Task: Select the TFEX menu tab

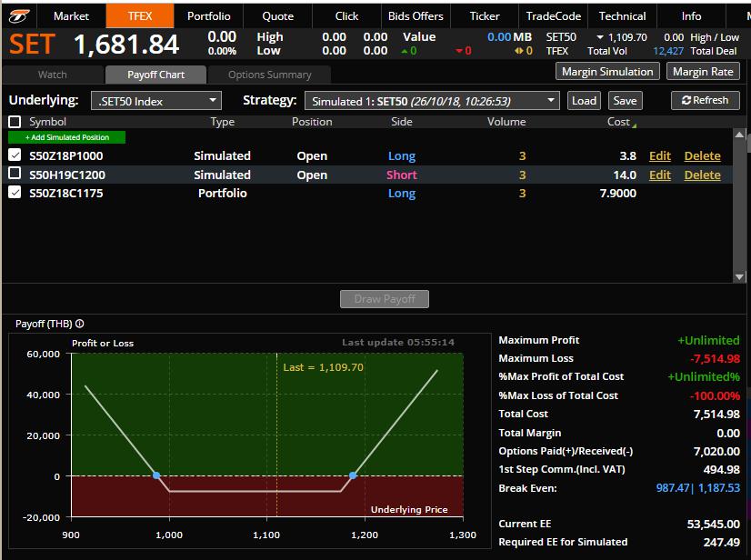Action: [x=140, y=16]
